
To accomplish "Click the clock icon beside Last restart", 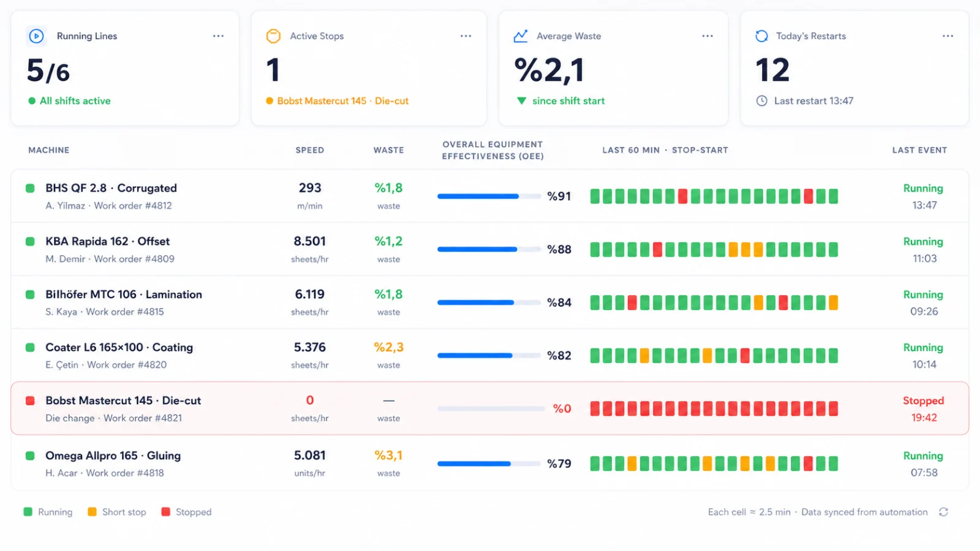I will 761,101.
